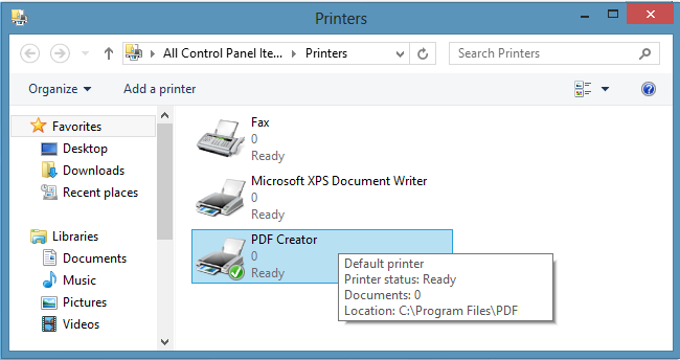Viewport: 680px width, 360px height.
Task: Click the search magnifier icon
Action: pyautogui.click(x=645, y=54)
